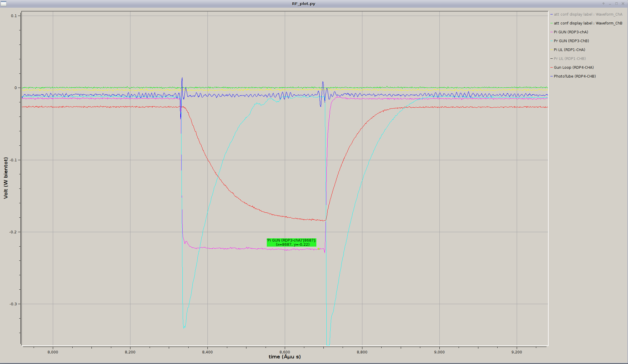Toggle Gun Loop (RDP4-CHA) legend text

(573, 68)
